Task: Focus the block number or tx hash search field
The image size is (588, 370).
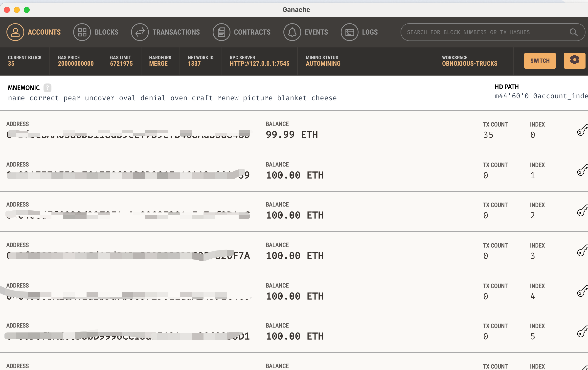Action: click(493, 32)
